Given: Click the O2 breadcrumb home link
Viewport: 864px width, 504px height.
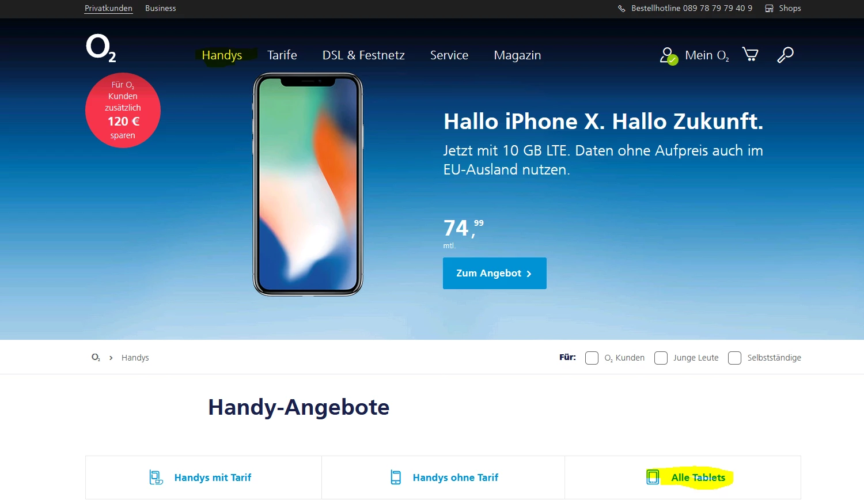Looking at the screenshot, I should [x=96, y=358].
